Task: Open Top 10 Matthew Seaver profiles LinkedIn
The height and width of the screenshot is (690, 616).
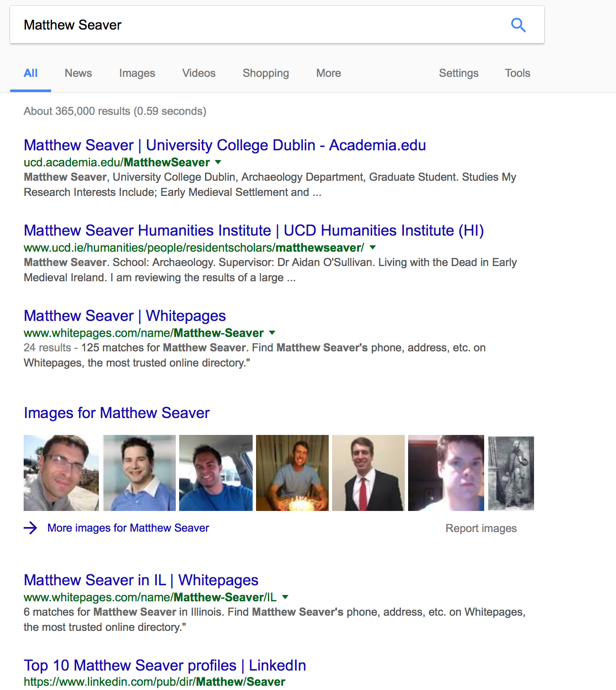Action: coord(165,666)
